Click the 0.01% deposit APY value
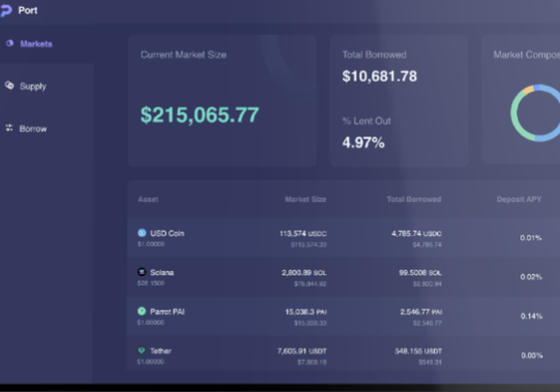The height and width of the screenshot is (392, 560). tap(531, 238)
